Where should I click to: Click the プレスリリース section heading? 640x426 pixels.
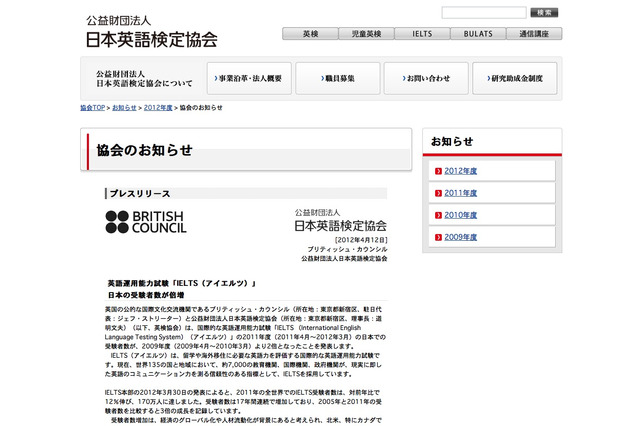point(140,193)
